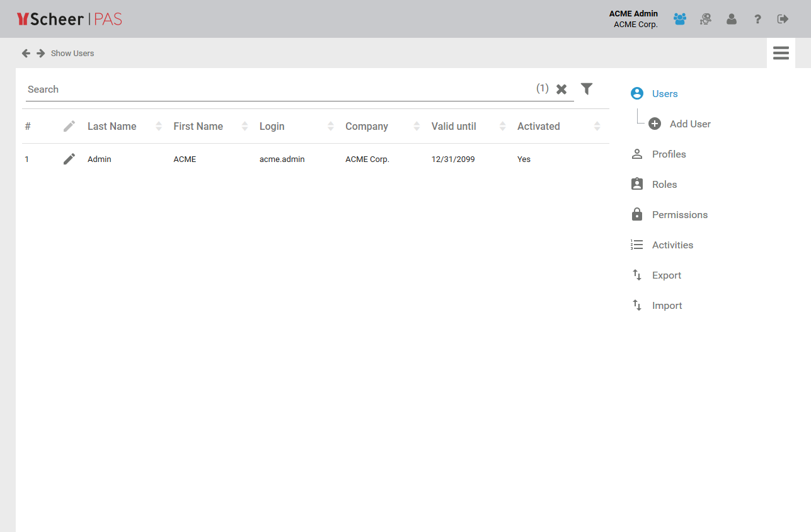Edit the Admin user with the pencil icon
The width and height of the screenshot is (811, 532).
click(69, 159)
